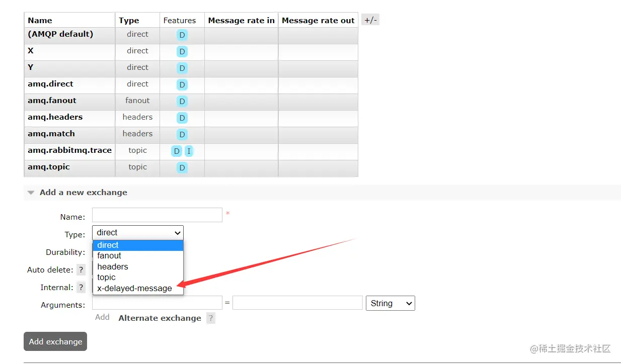This screenshot has width=621, height=364.
Task: Click the D badge in the amq.topic row
Action: click(x=182, y=167)
